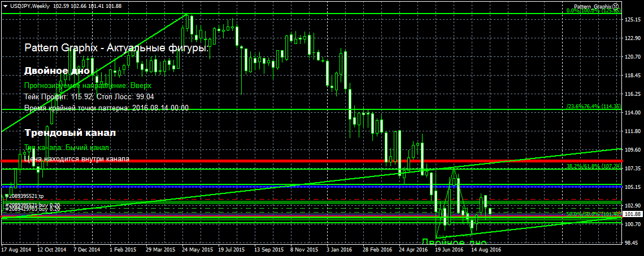Click the Pattern_Graphix expert advisor face icon
Screen dimensions: 644x256
pos(616,6)
